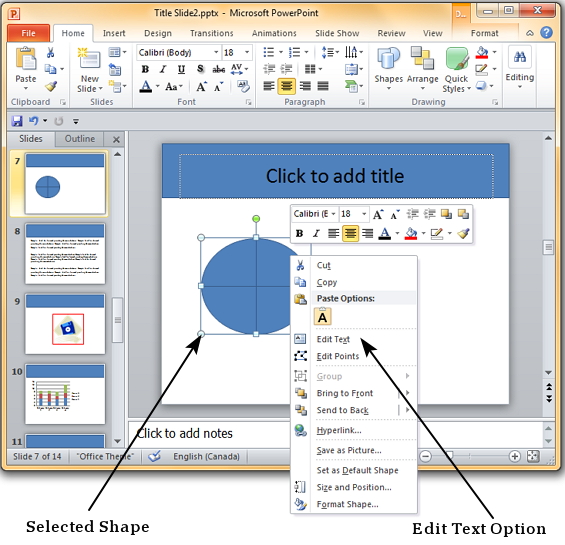This screenshot has height=545, width=565.
Task: Open the Calibri (Body) font dropdown in ribbon
Action: pyautogui.click(x=216, y=53)
